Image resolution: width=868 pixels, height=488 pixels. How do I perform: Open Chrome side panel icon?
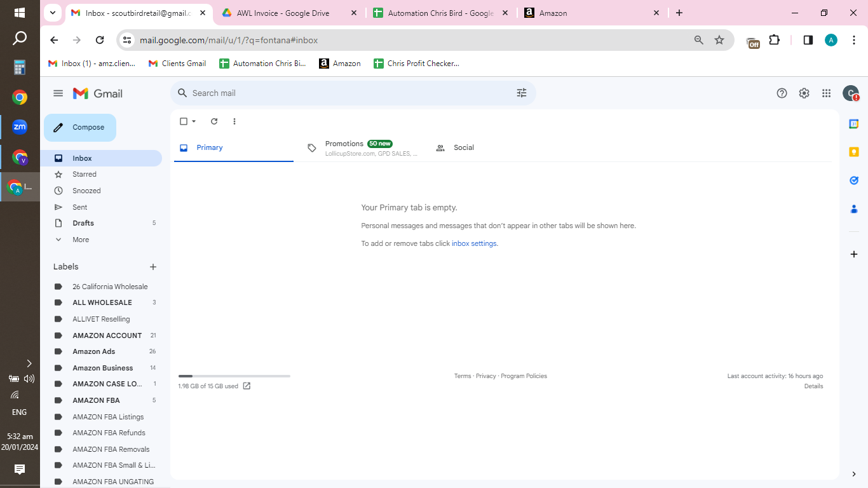[808, 40]
